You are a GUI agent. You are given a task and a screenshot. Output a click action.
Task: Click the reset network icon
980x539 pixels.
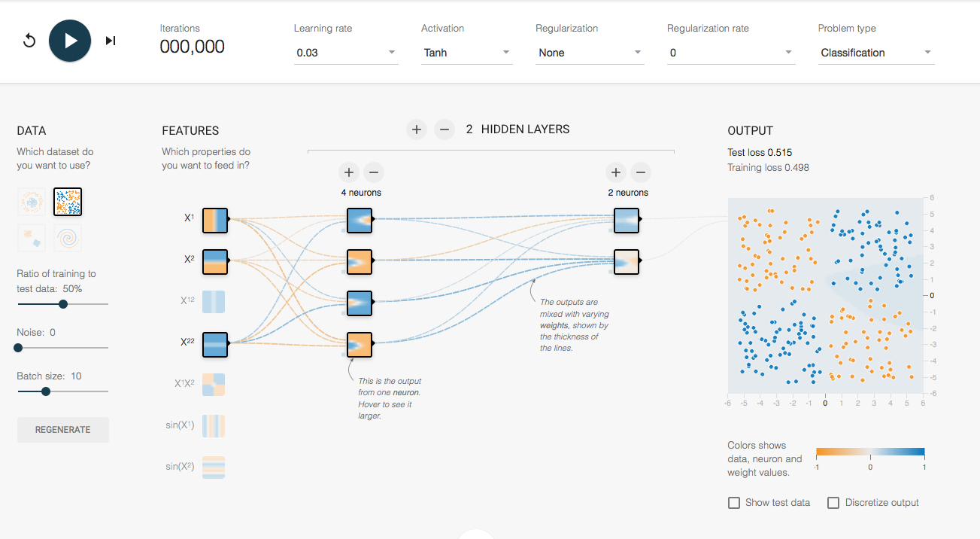click(29, 41)
